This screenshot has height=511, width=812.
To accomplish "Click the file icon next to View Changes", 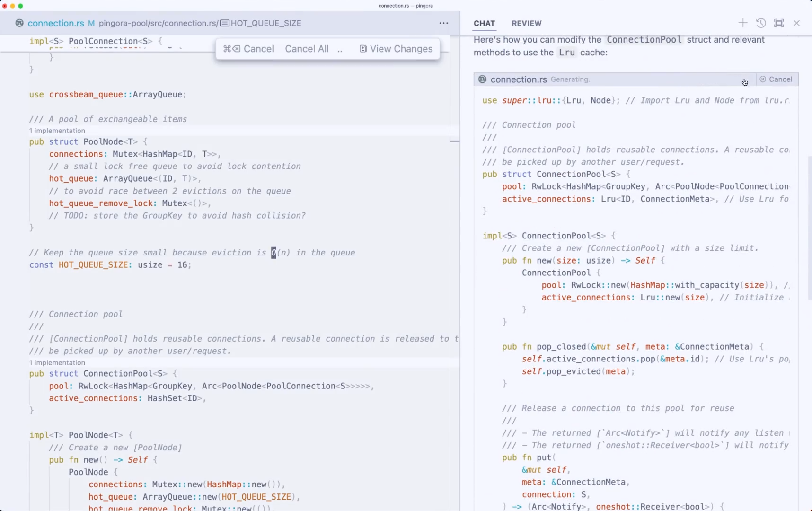I will [x=363, y=49].
